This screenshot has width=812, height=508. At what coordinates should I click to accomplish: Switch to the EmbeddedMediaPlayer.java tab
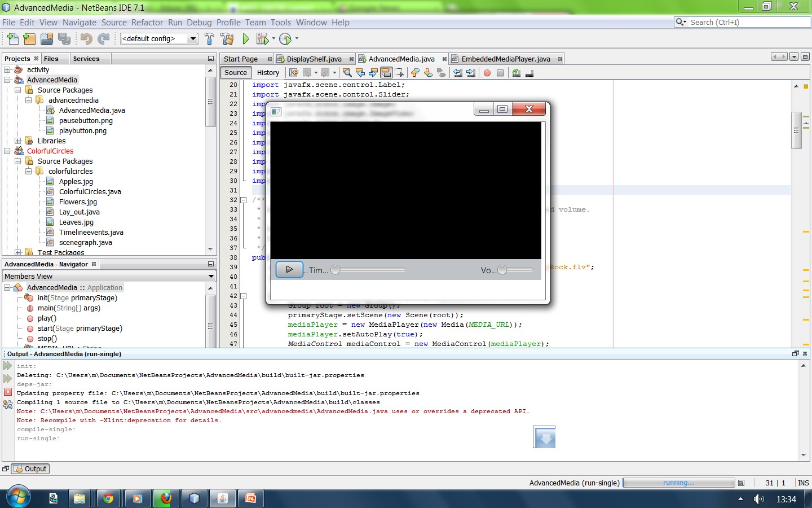click(x=505, y=59)
